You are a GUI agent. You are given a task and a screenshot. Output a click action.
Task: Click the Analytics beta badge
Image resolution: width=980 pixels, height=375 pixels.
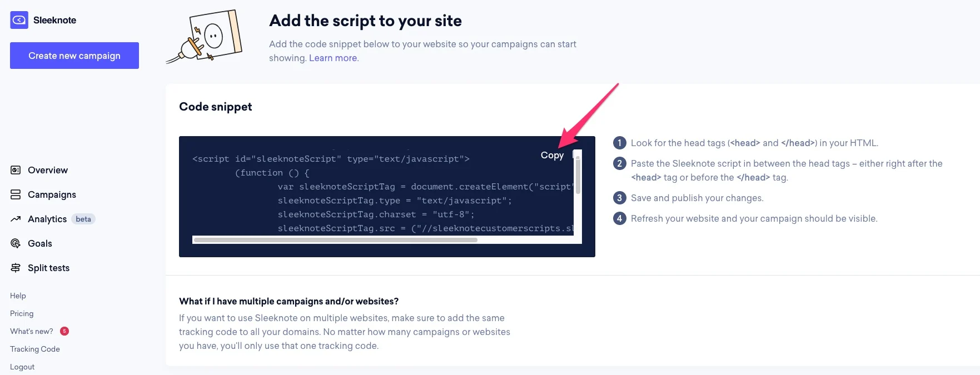83,219
